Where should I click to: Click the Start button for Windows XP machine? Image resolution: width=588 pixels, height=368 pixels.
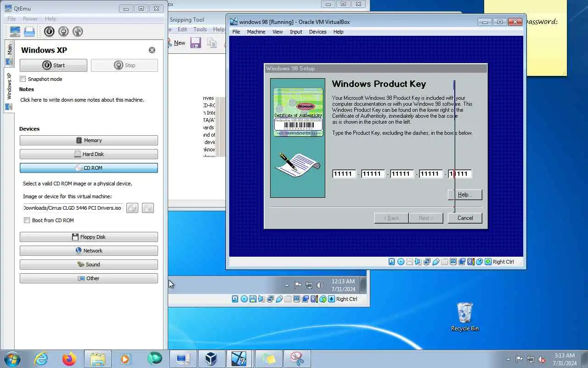[53, 65]
